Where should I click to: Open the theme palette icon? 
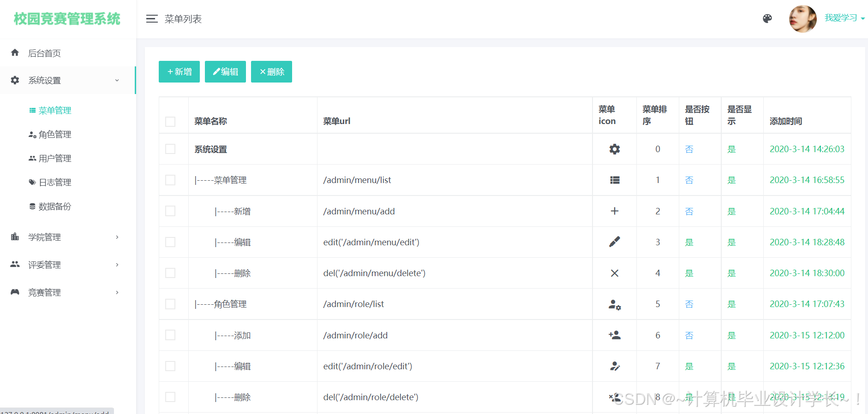[767, 18]
